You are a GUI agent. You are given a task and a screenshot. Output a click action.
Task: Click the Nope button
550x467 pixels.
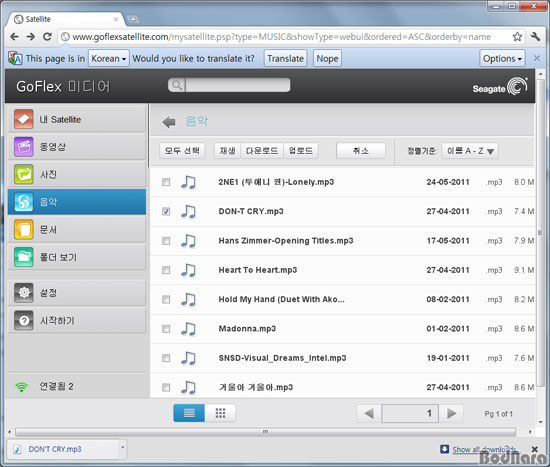(x=327, y=58)
